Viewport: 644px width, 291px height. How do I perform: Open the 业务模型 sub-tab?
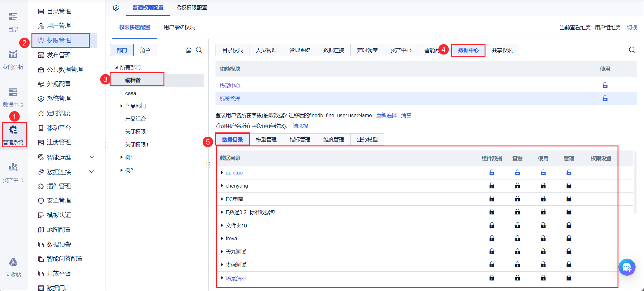click(x=367, y=140)
